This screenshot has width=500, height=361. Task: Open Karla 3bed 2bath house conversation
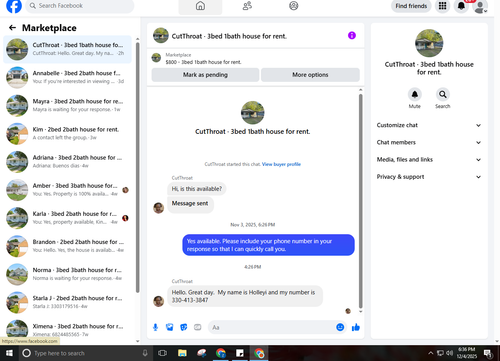67,218
